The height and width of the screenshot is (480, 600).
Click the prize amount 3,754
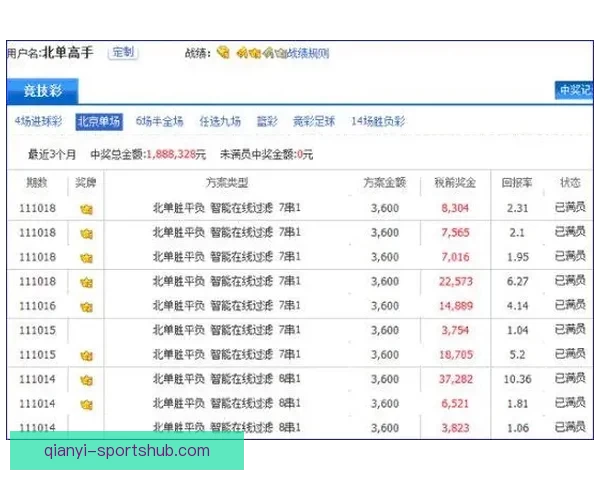click(455, 330)
